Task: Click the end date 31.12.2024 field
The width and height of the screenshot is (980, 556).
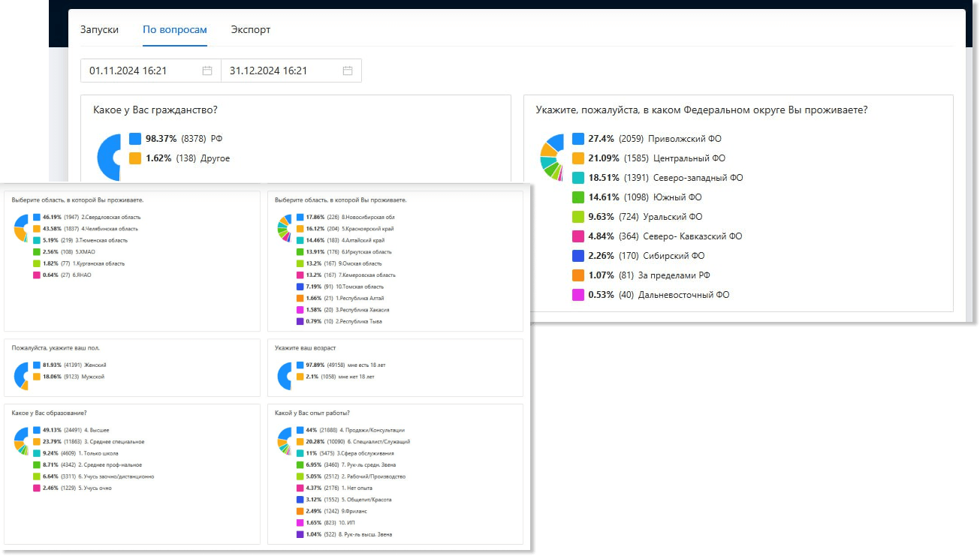Action: (291, 71)
